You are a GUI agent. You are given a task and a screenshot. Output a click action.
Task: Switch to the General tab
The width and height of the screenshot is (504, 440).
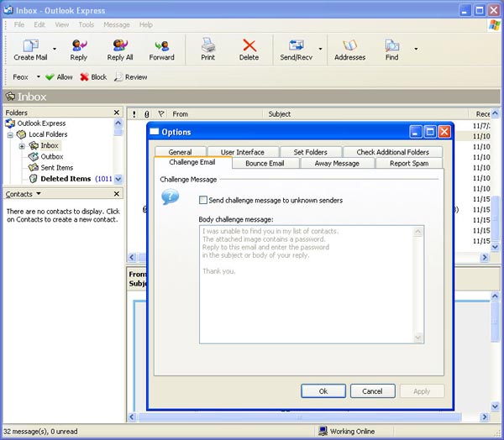[181, 152]
